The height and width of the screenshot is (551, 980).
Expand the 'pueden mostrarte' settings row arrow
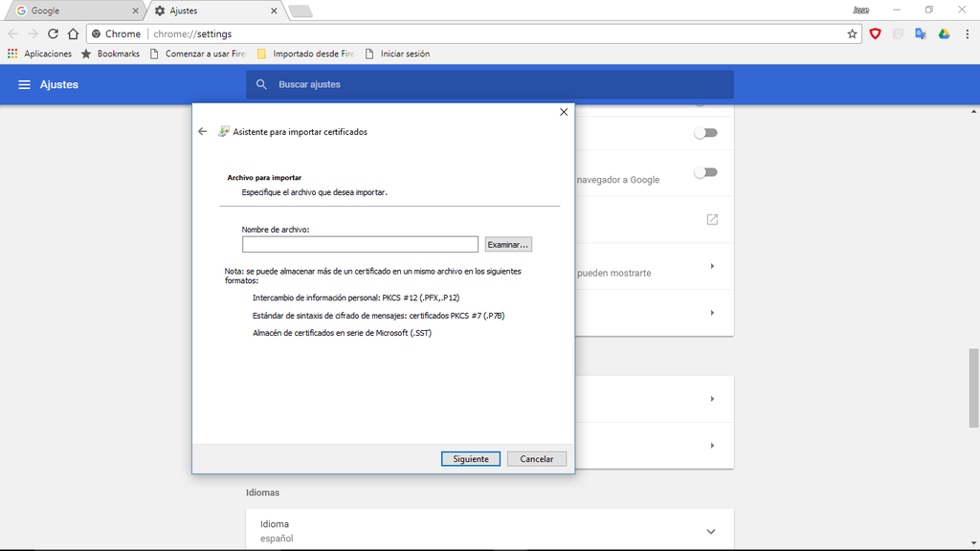click(712, 266)
